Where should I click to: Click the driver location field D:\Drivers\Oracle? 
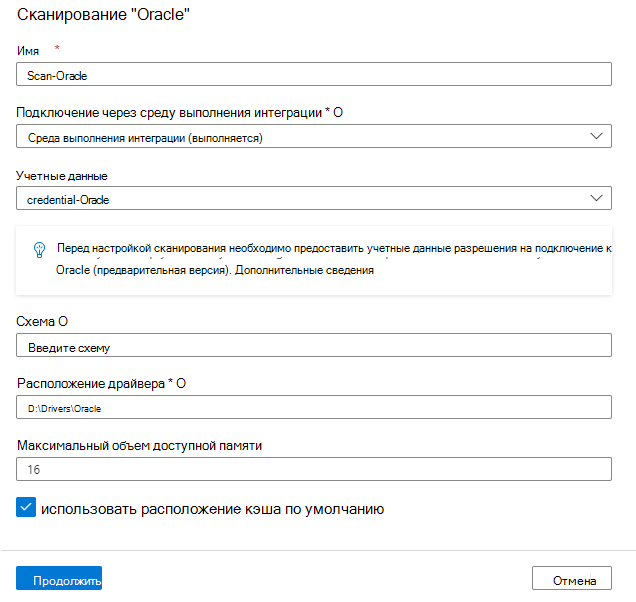coord(314,407)
